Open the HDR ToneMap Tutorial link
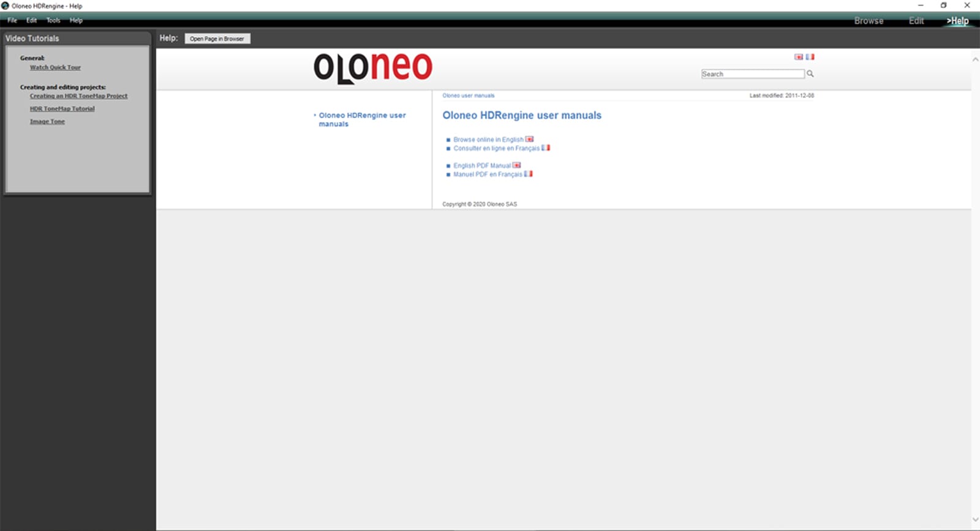This screenshot has height=531, width=980. point(62,109)
